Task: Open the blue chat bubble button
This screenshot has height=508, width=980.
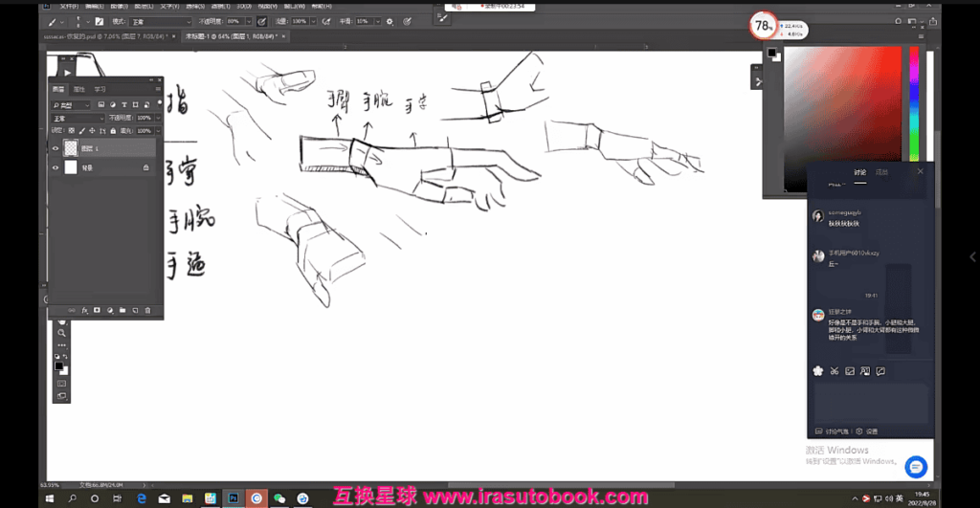Action: point(916,466)
